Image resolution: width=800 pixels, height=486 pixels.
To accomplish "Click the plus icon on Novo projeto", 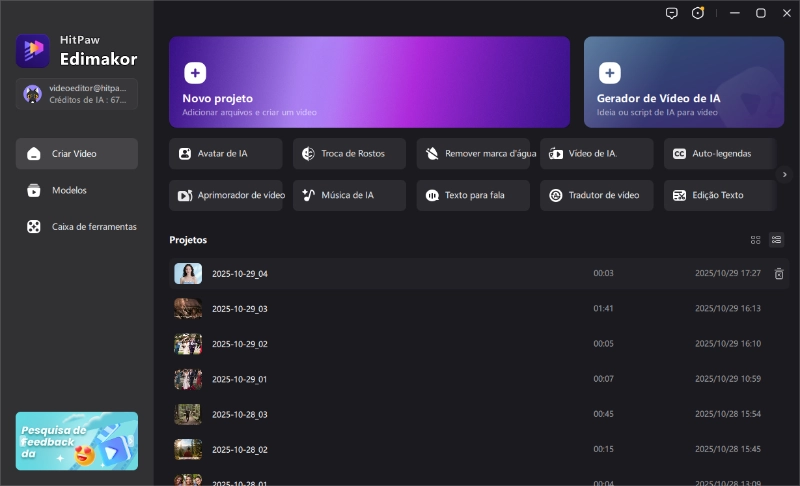I will (x=195, y=72).
